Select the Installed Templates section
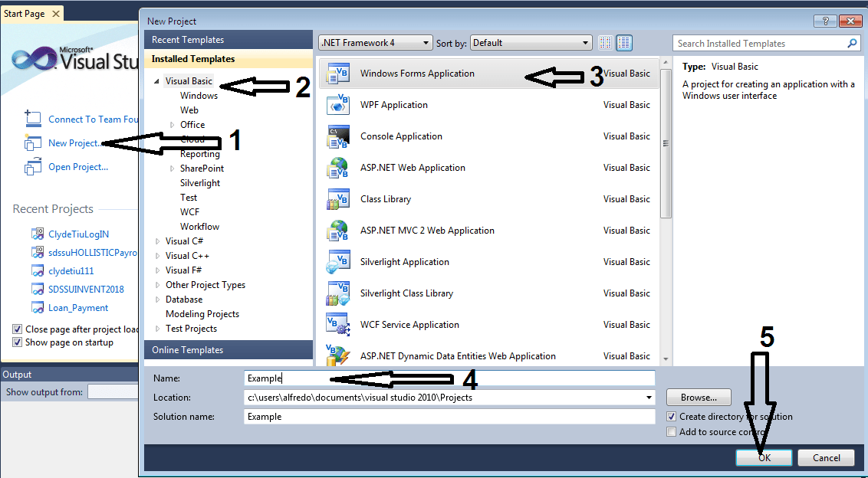The image size is (868, 478). tap(229, 59)
